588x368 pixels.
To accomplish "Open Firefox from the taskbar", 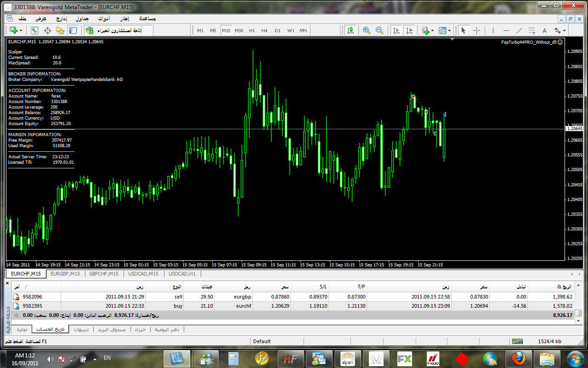I will (518, 359).
